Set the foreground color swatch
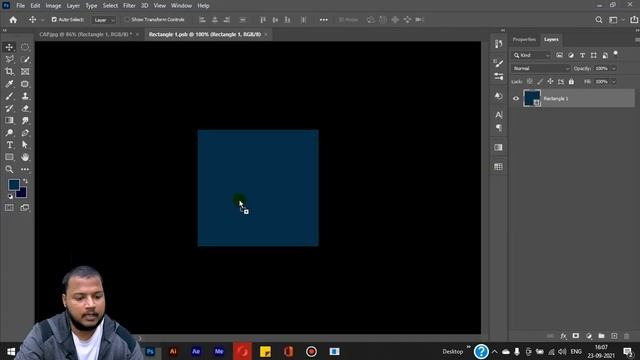 point(13,184)
